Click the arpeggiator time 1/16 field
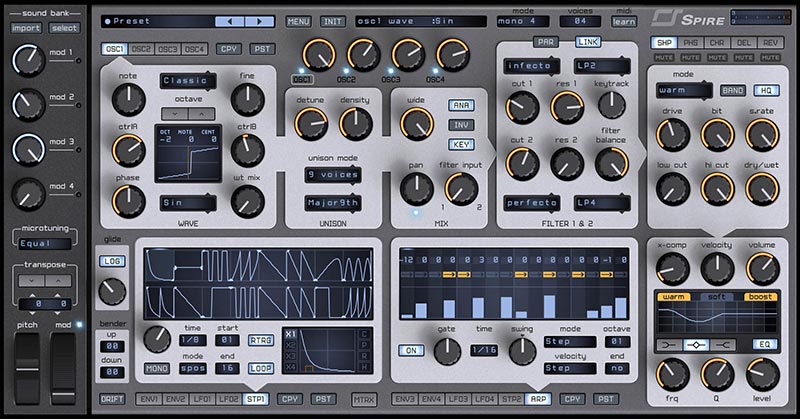Image resolution: width=800 pixels, height=419 pixels. [484, 350]
